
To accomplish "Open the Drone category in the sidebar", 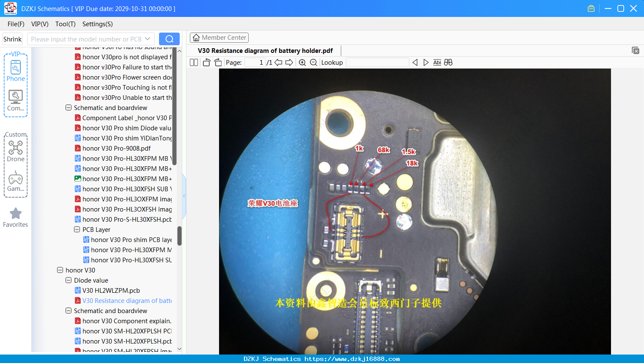I will (x=16, y=151).
